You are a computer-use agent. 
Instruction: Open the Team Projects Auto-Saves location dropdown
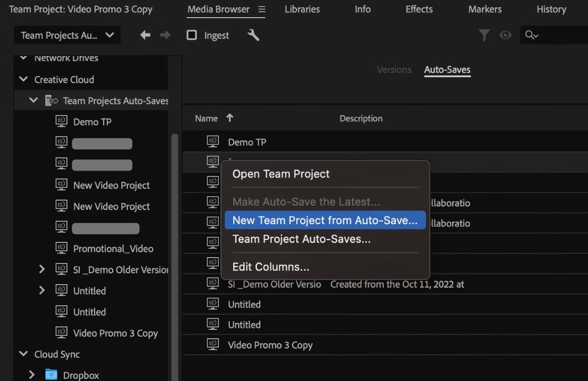coord(67,35)
